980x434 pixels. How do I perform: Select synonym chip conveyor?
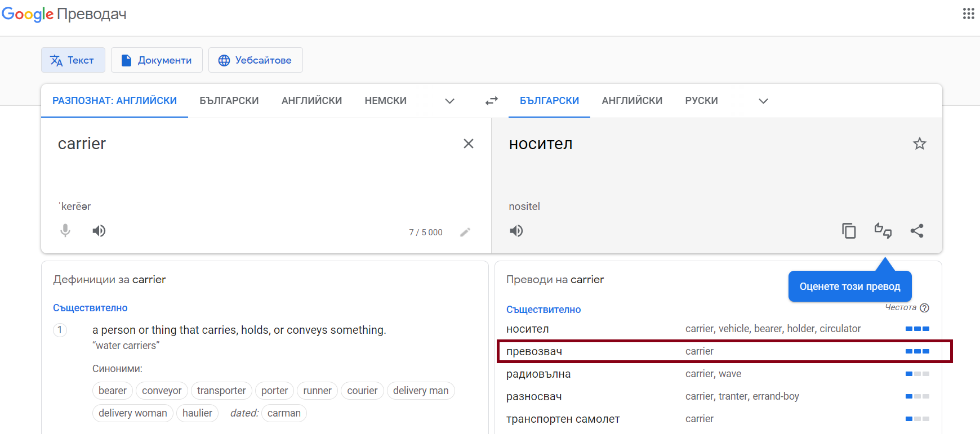pos(162,391)
